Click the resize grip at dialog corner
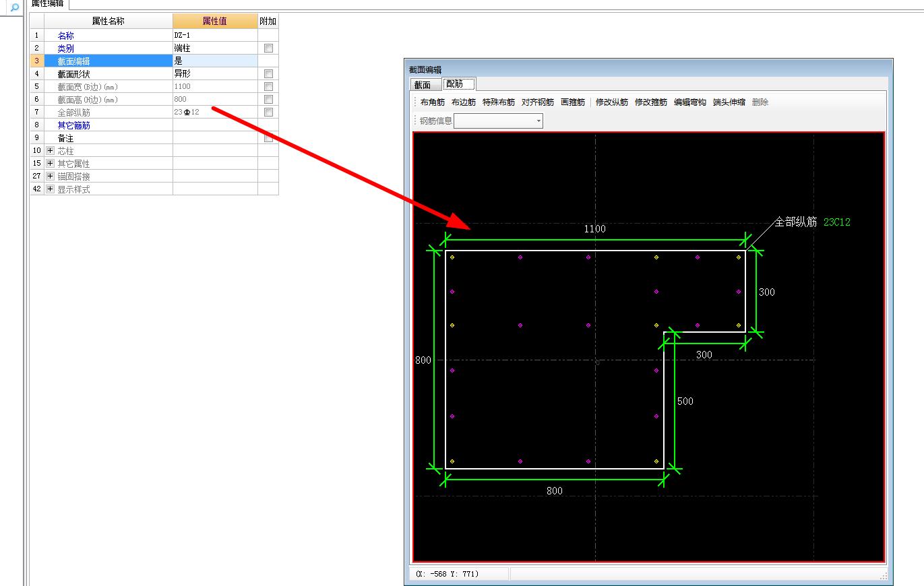Screen dimensions: 924x586 point(884,577)
